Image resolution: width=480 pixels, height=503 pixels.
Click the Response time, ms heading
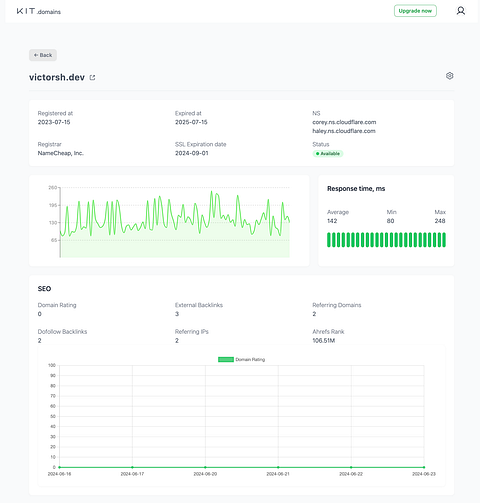point(356,189)
